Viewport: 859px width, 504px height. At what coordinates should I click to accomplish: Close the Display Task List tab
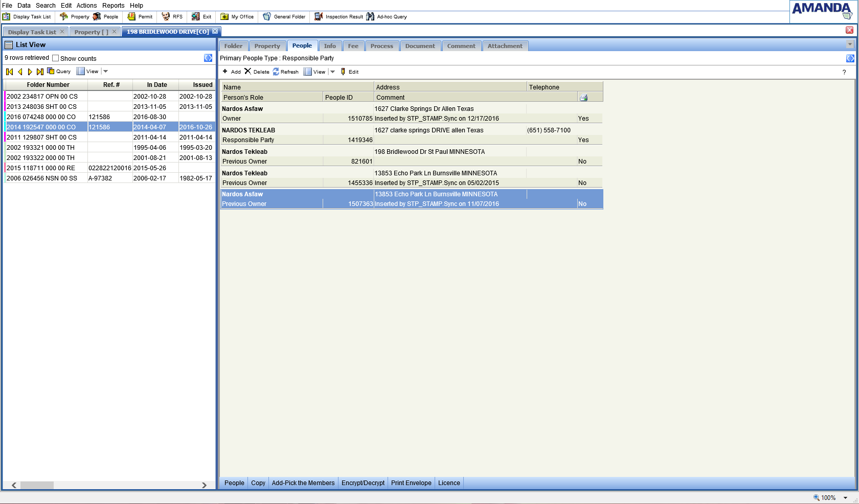pos(62,32)
